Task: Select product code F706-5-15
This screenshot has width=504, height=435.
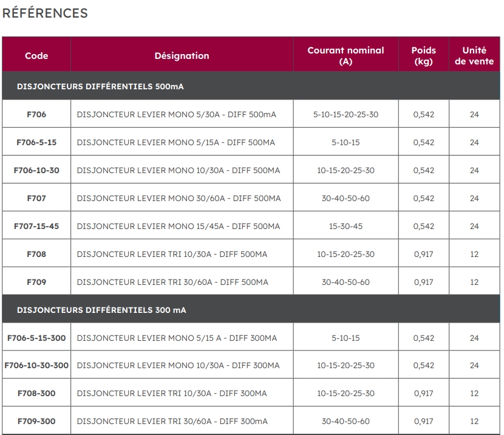Action: coord(36,142)
